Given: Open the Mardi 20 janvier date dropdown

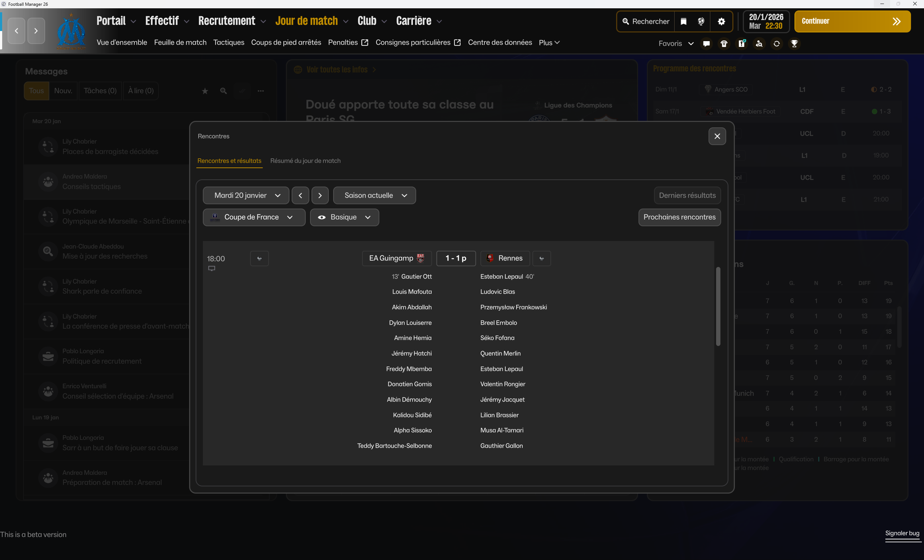Looking at the screenshot, I should pos(246,195).
